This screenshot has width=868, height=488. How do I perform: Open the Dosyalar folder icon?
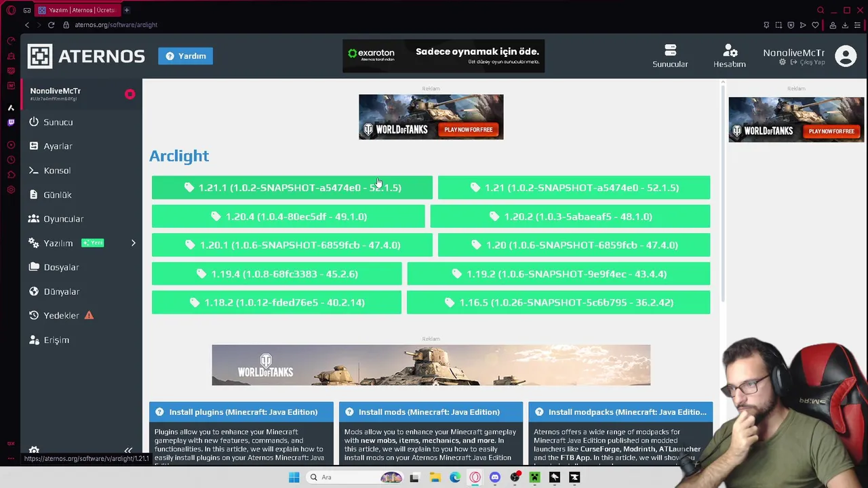point(34,267)
